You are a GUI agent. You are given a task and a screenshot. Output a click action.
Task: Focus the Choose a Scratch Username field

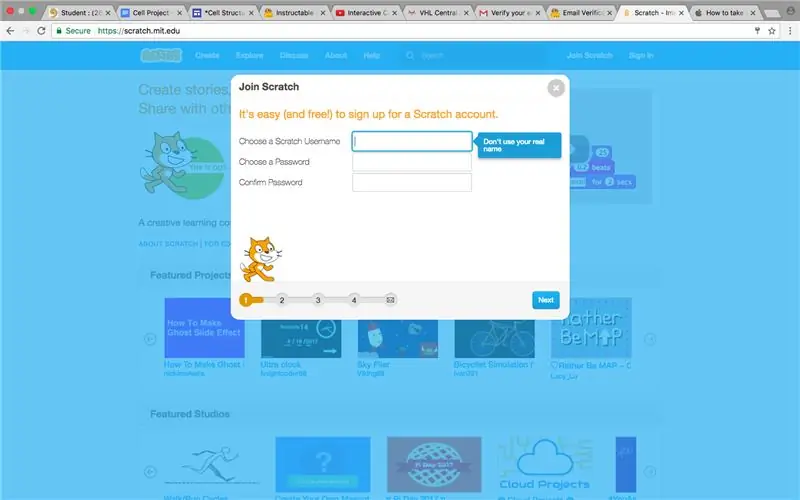[412, 141]
